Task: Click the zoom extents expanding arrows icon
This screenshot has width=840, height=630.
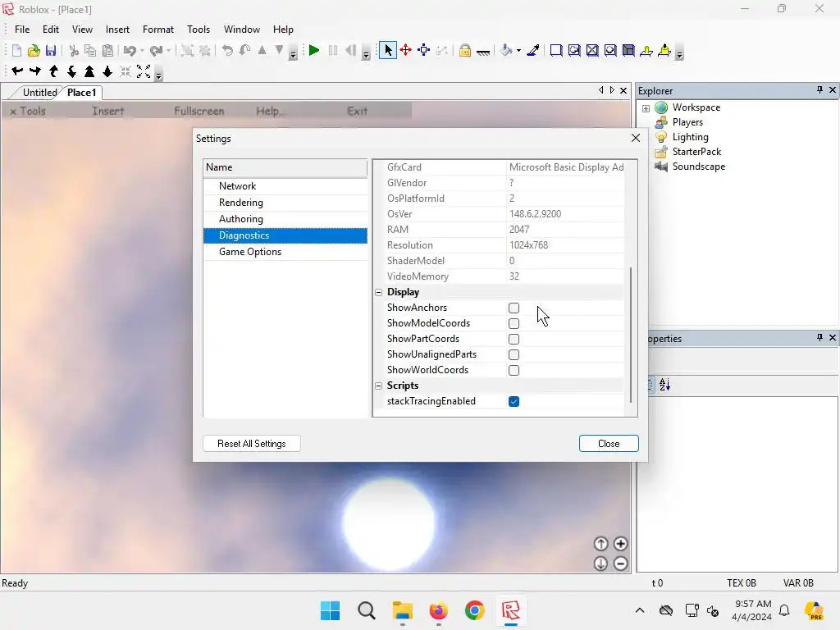Action: pos(144,71)
